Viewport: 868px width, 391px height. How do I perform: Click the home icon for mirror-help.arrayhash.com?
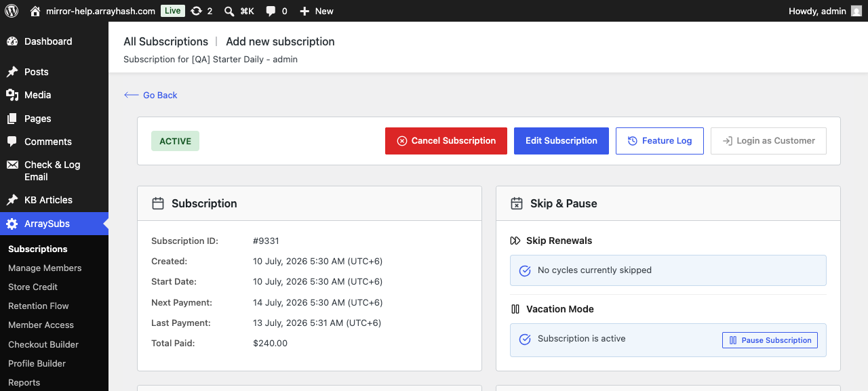pos(35,11)
